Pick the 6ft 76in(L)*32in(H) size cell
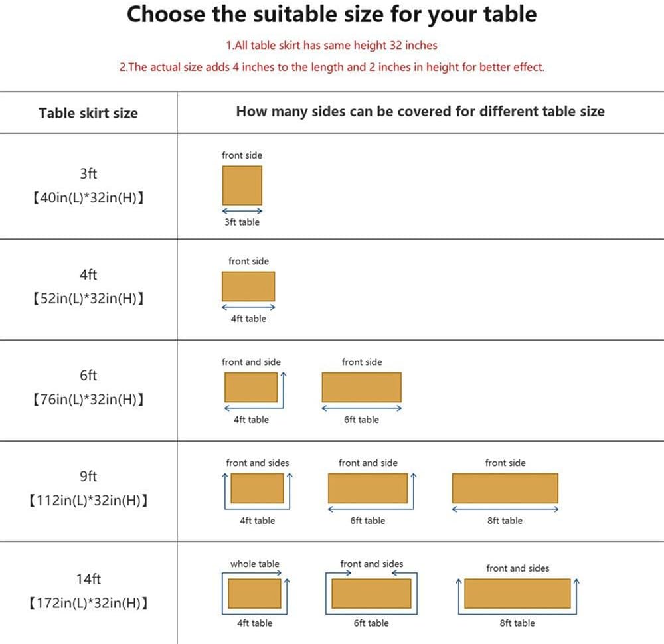This screenshot has height=644, width=664. [88, 388]
